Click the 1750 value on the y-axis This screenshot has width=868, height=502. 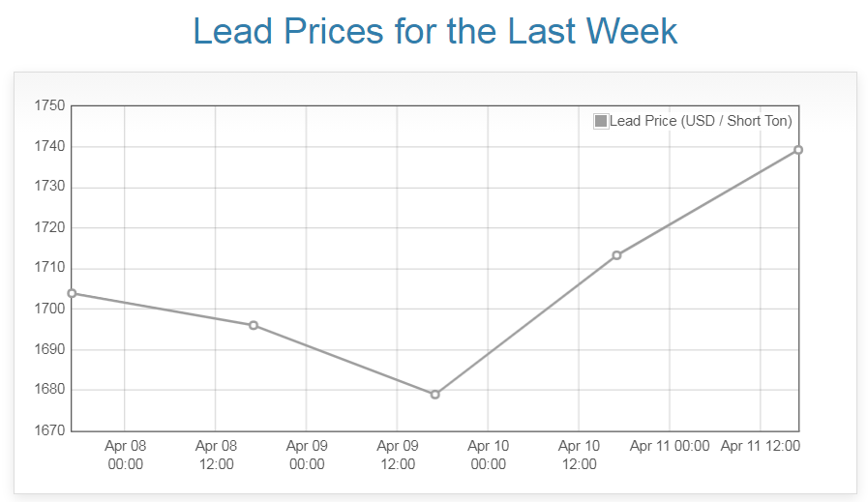47,106
